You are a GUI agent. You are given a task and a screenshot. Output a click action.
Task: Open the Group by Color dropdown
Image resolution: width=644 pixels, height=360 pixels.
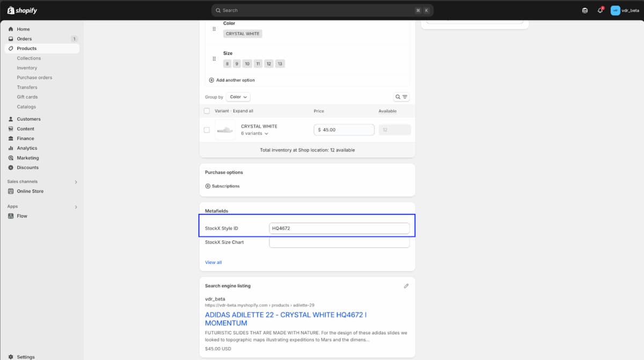(x=238, y=97)
